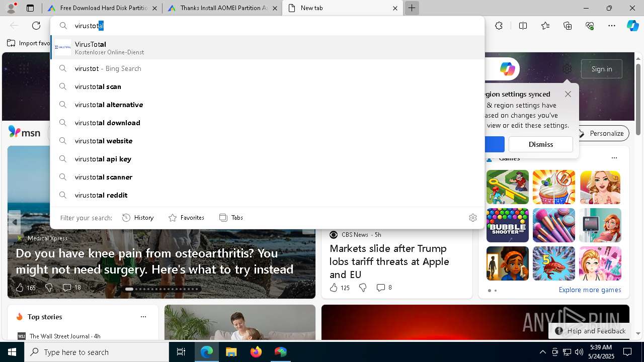Open the clock showing 5:39 AM

(x=601, y=352)
